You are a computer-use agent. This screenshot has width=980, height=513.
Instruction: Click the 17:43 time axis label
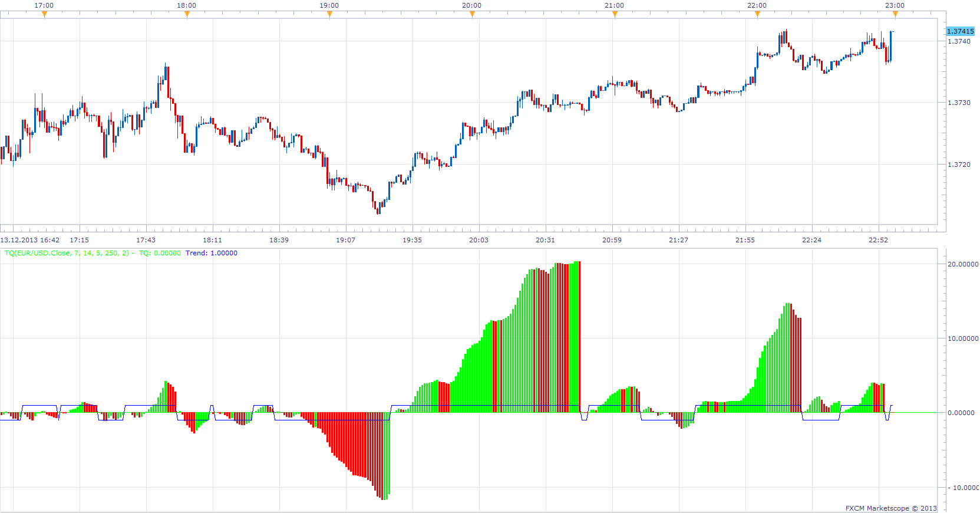click(146, 240)
